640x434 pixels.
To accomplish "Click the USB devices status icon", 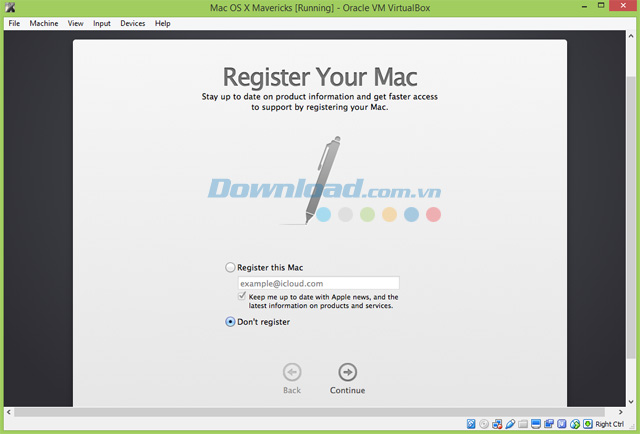I will 510,424.
